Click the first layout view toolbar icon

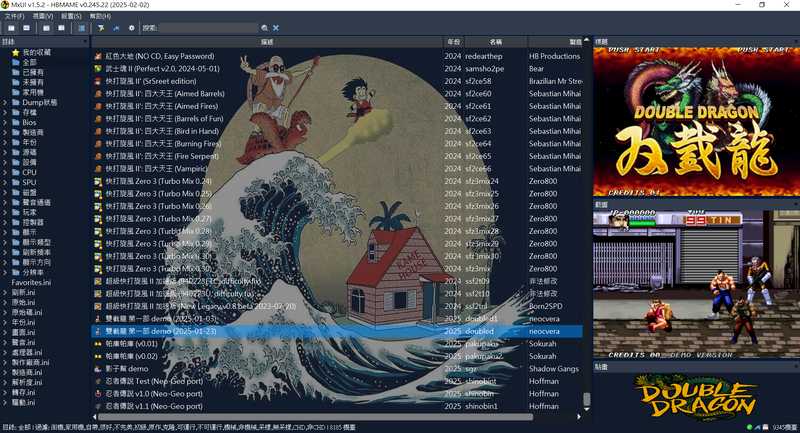(11, 28)
